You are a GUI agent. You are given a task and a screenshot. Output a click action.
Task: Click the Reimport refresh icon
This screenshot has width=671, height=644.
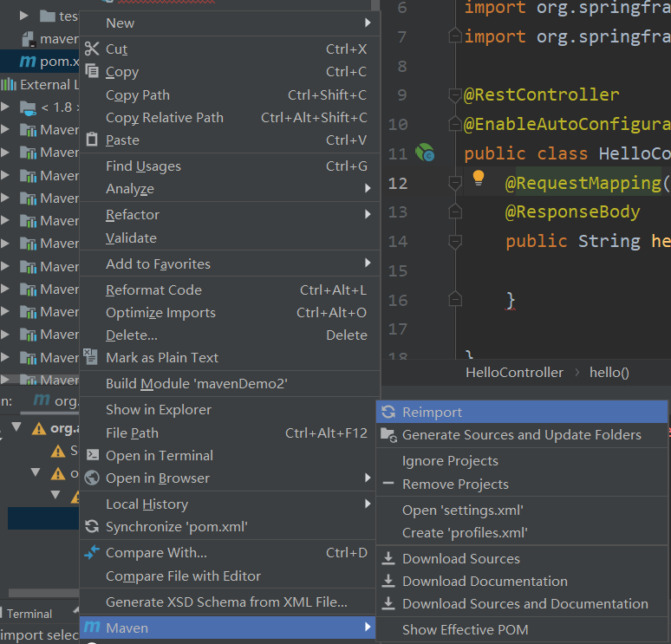pos(388,413)
